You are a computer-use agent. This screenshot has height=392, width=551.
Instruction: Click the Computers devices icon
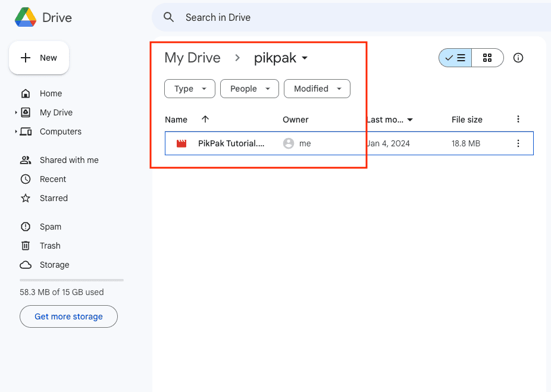[x=26, y=131]
